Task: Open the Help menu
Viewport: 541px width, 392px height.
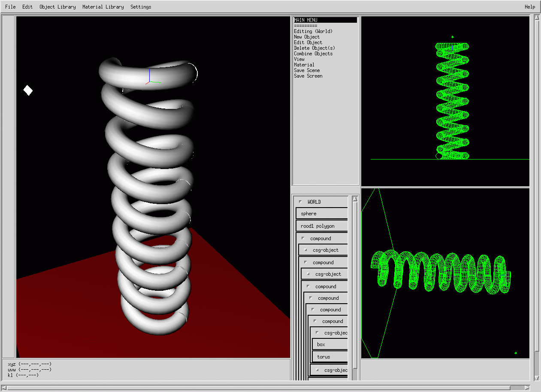Action: click(x=530, y=7)
